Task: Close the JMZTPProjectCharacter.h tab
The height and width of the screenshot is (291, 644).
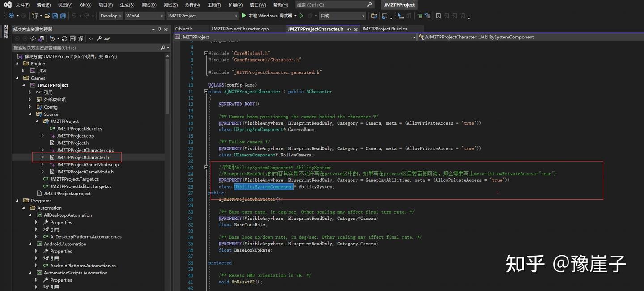Action: coord(356,29)
